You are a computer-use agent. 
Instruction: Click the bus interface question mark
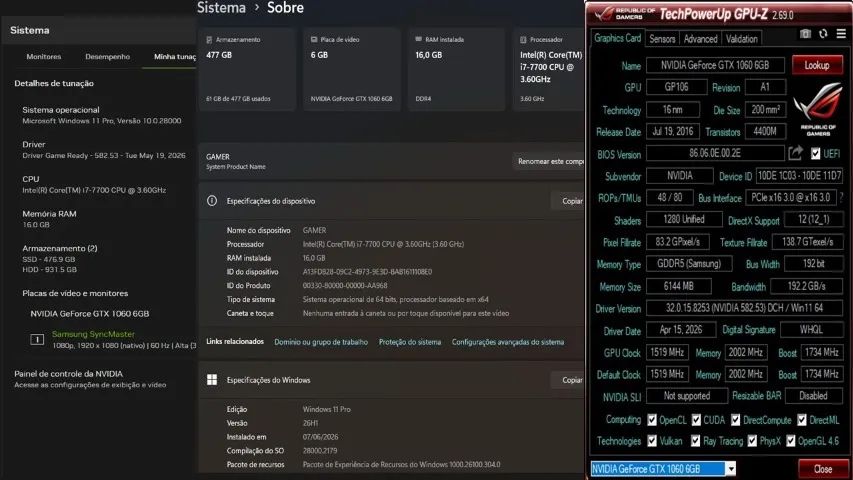click(842, 198)
